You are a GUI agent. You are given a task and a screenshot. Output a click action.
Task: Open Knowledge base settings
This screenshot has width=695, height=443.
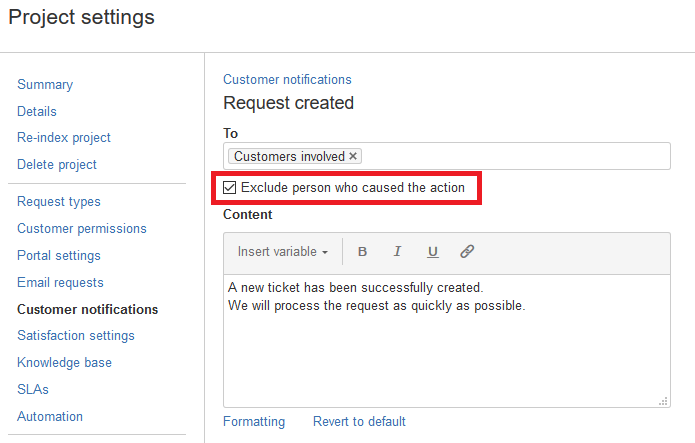(64, 362)
